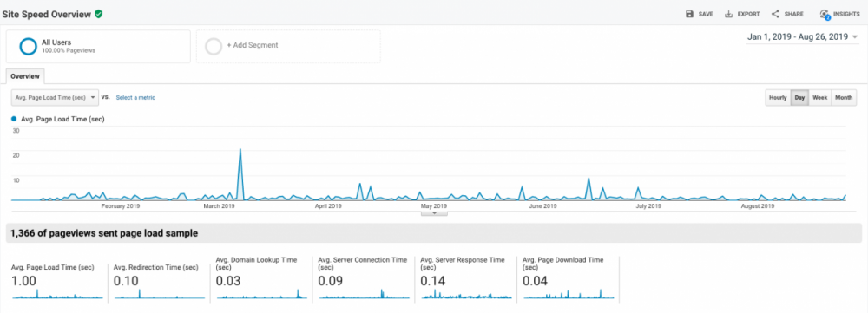Viewport: 868px width, 313px height.
Task: Click the Select a metric link
Action: click(135, 97)
